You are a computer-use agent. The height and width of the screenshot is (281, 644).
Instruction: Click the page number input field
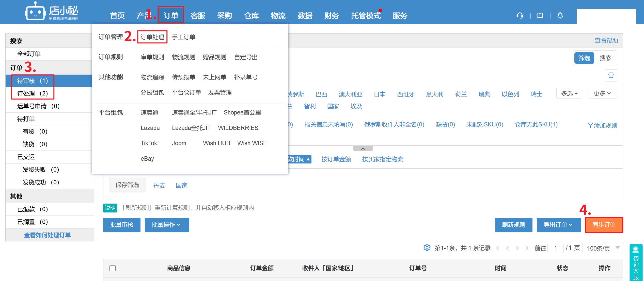tap(556, 248)
